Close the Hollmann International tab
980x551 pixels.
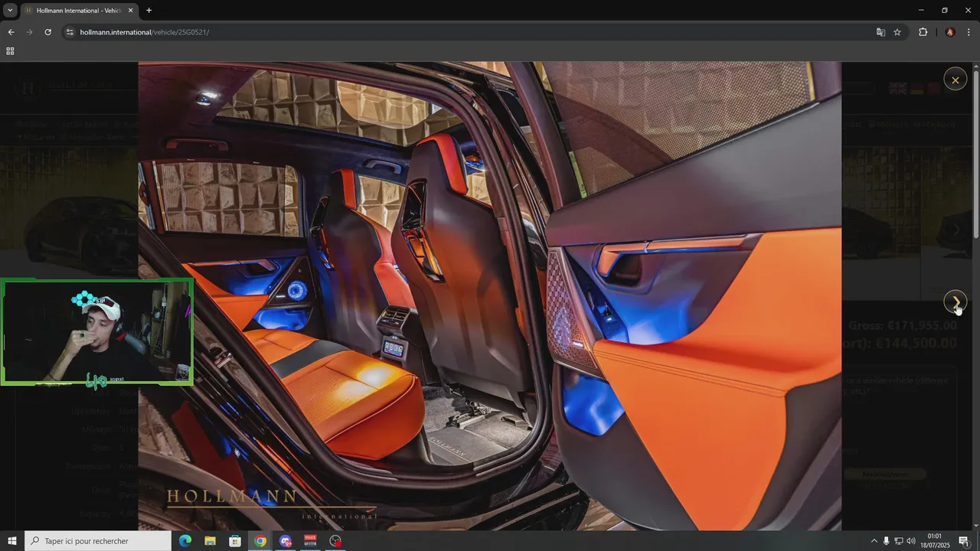point(130,11)
